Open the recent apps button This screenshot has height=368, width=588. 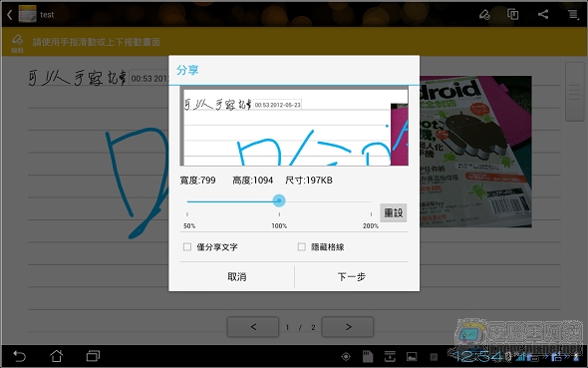pos(93,356)
